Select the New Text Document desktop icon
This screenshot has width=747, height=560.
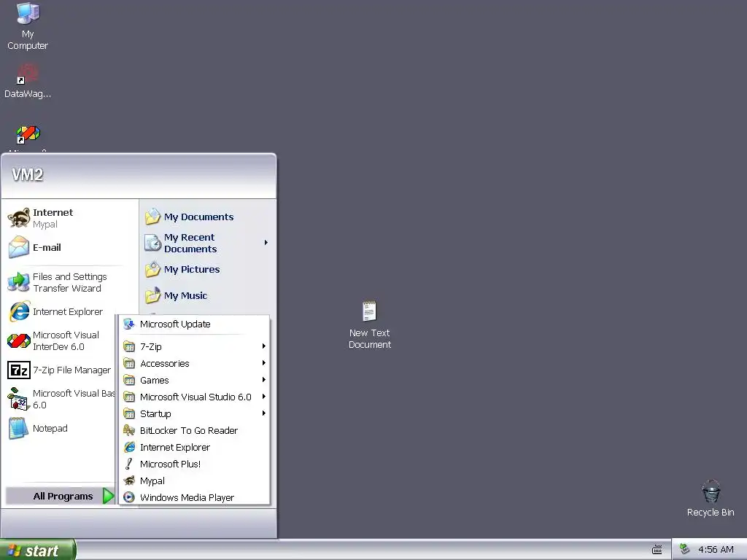369,311
